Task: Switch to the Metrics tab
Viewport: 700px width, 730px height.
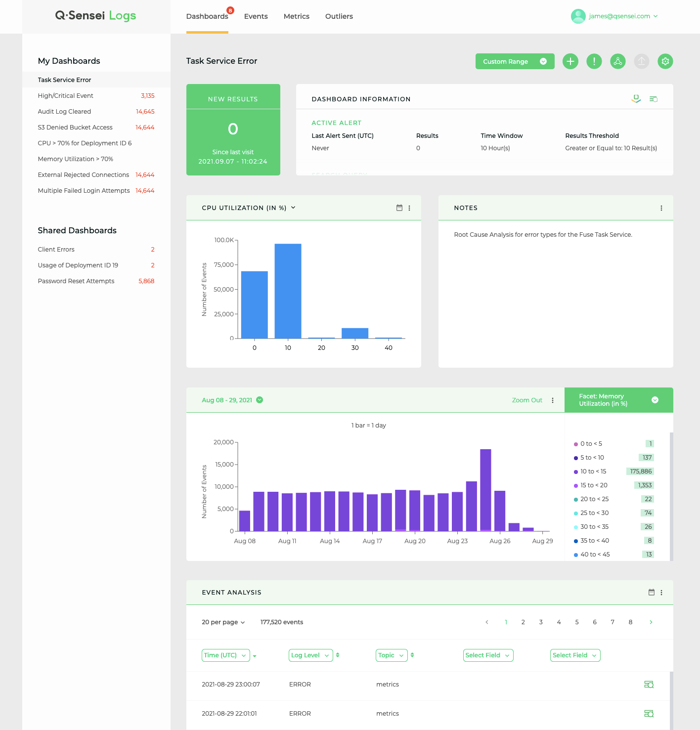Action: click(x=297, y=16)
